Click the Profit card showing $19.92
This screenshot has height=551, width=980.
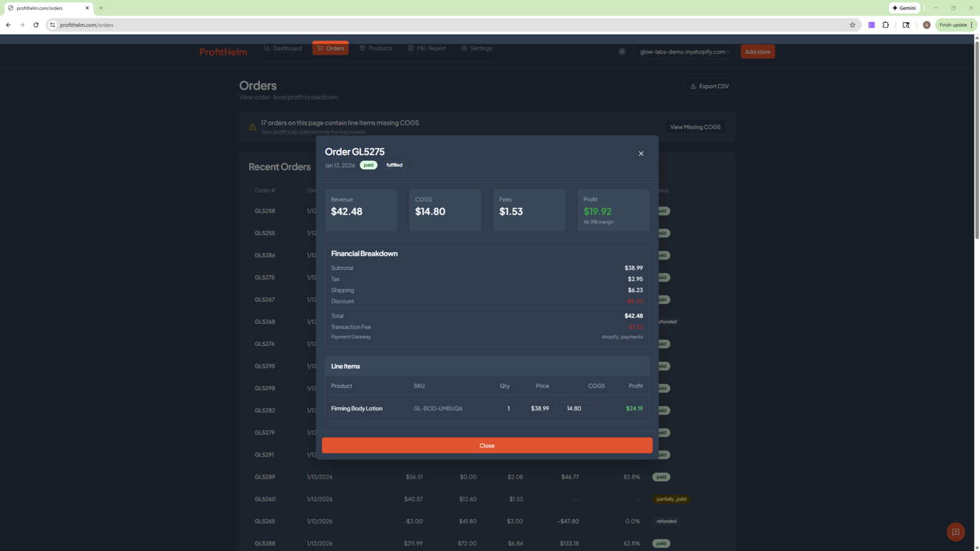click(x=613, y=210)
